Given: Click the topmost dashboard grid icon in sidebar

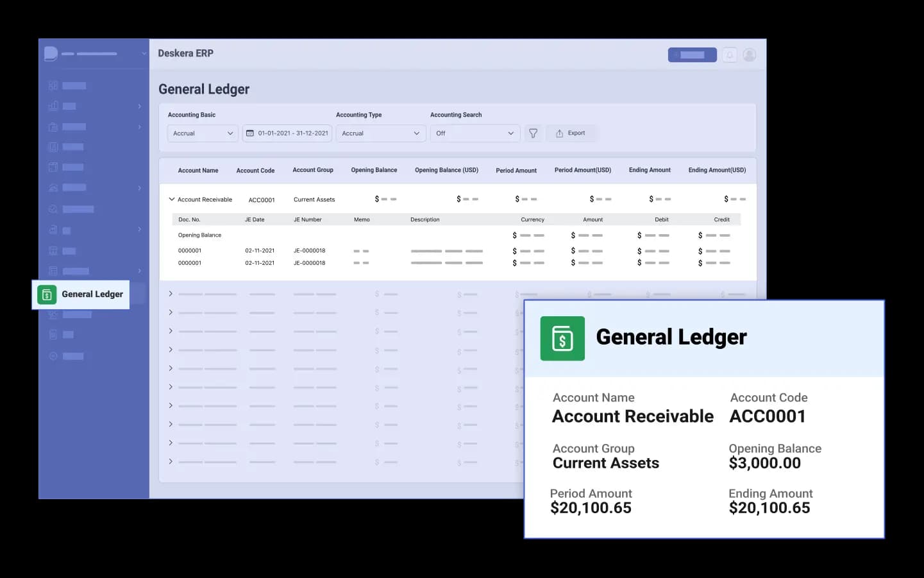Looking at the screenshot, I should [x=53, y=85].
